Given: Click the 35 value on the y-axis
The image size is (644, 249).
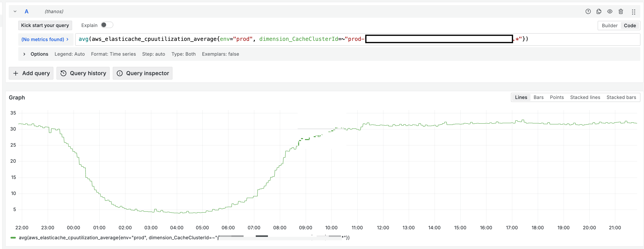Looking at the screenshot, I should tap(13, 113).
